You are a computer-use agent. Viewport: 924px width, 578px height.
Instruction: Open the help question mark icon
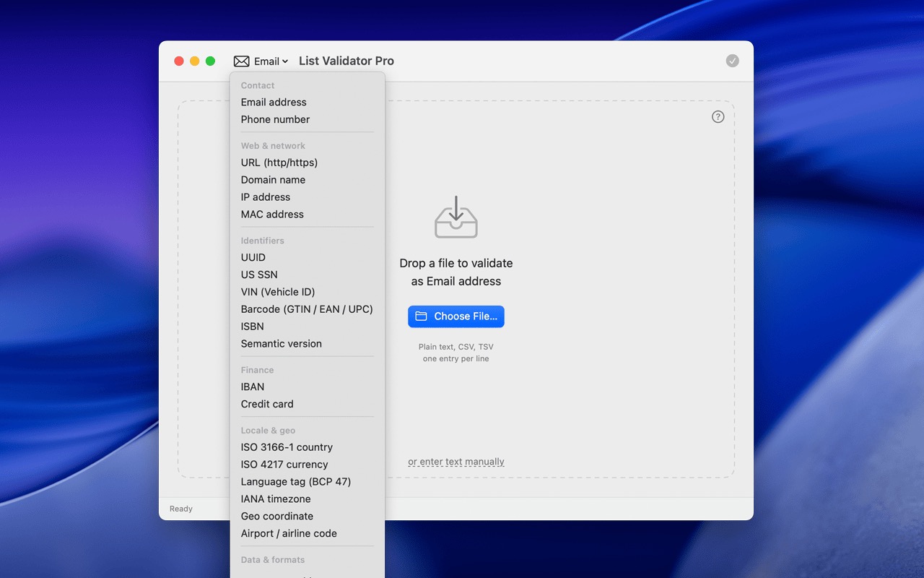(718, 116)
